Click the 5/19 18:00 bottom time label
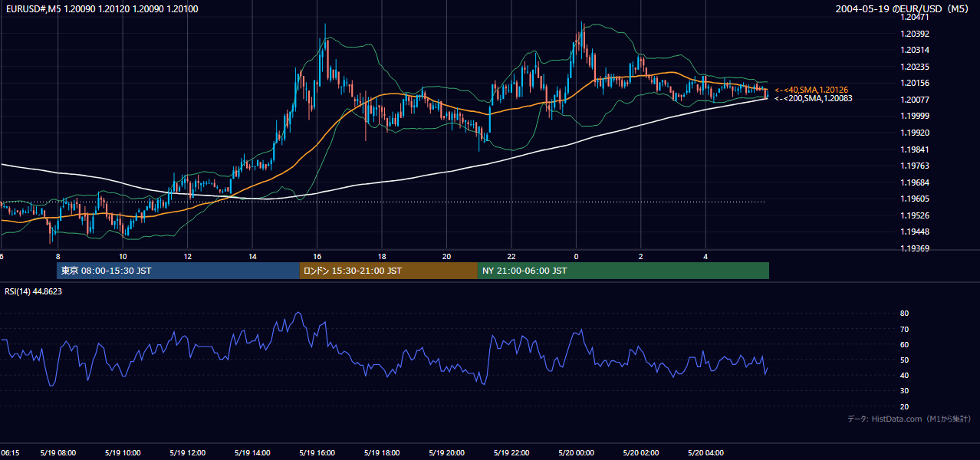The height and width of the screenshot is (460, 980). tap(382, 453)
